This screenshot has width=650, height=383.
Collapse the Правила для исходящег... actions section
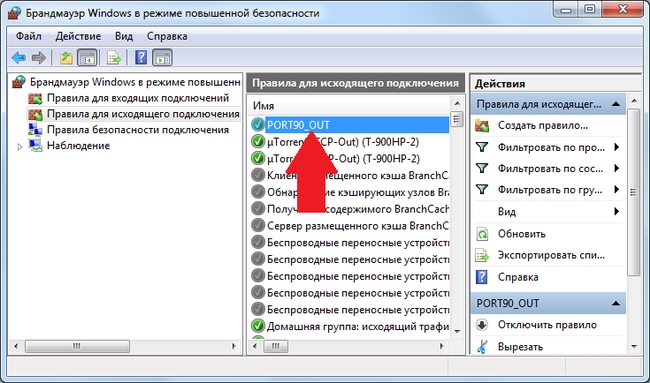[x=616, y=104]
